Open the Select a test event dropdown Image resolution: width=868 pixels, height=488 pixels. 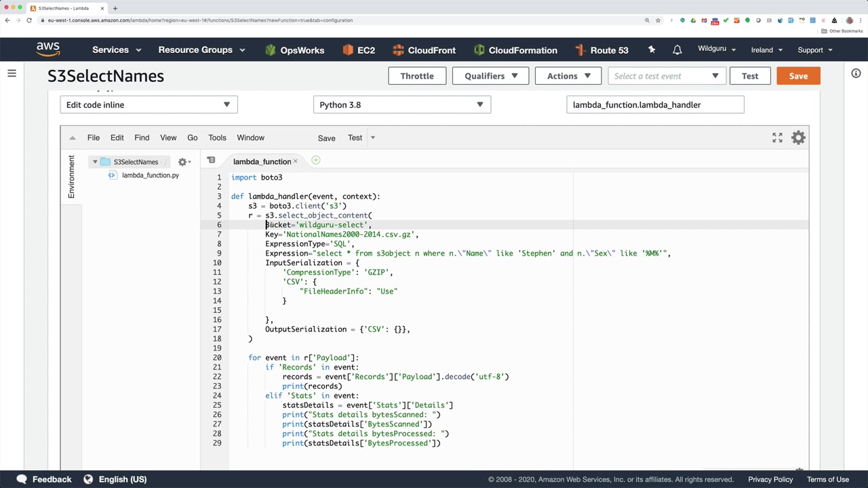666,76
